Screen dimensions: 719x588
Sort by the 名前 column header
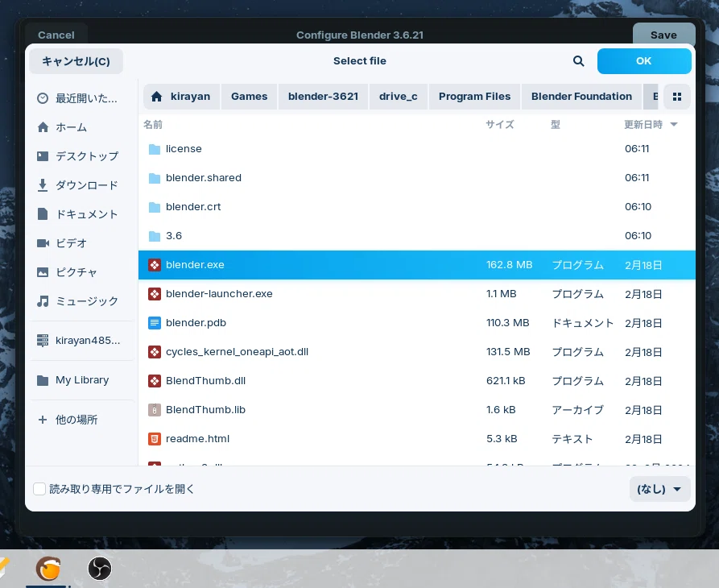[153, 125]
